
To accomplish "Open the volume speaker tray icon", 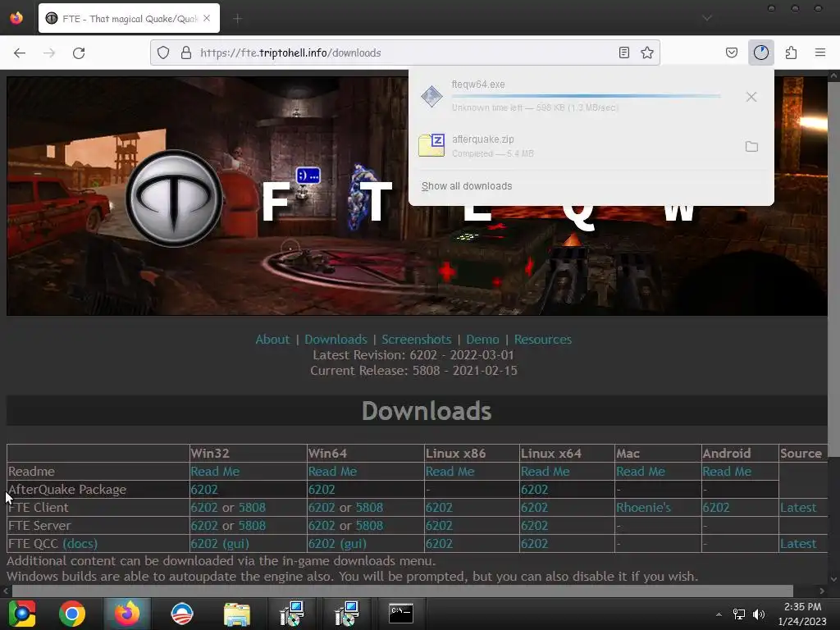I will (x=759, y=614).
